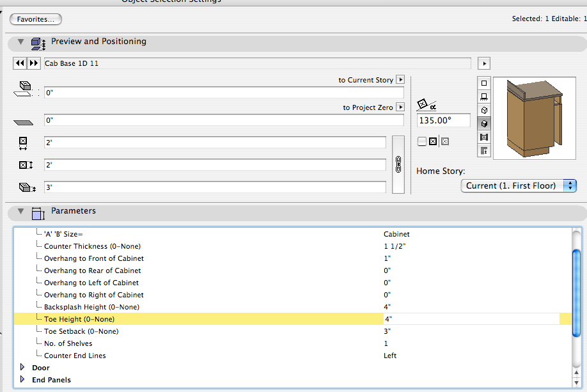Screen dimensions: 587x392
Task: Click the parameters list scroll up arrow
Action: click(x=577, y=373)
